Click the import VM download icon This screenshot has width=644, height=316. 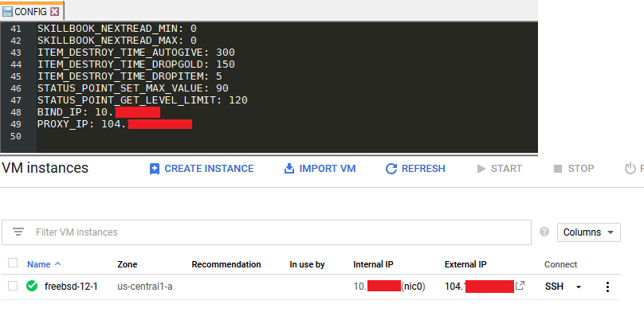point(289,169)
